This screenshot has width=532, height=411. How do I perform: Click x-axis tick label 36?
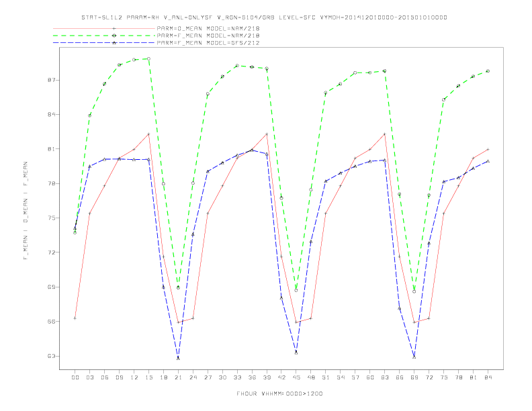coord(252,377)
